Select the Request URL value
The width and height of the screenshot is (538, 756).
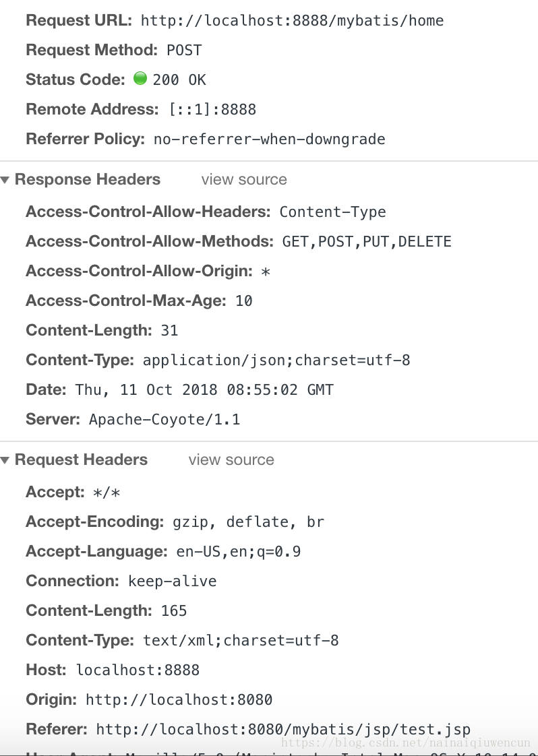tap(292, 21)
